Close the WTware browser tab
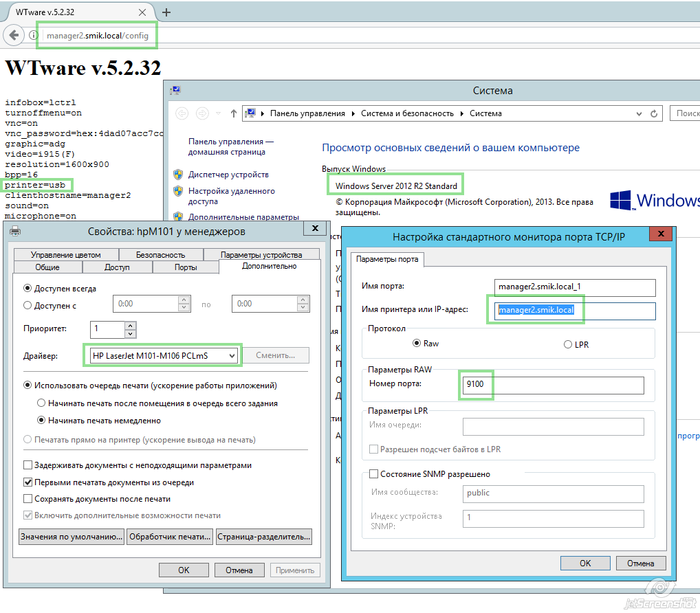Screen dimensions: 700x613 [142, 12]
